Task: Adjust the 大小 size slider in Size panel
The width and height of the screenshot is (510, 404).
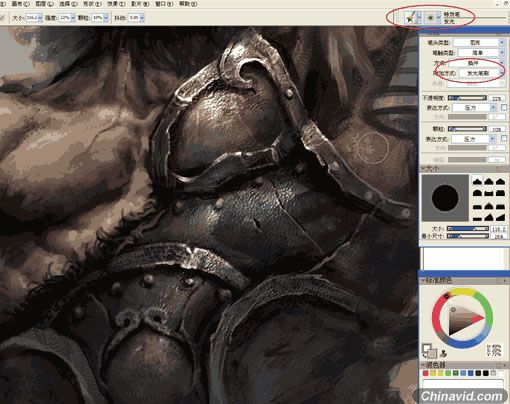Action: tap(468, 229)
